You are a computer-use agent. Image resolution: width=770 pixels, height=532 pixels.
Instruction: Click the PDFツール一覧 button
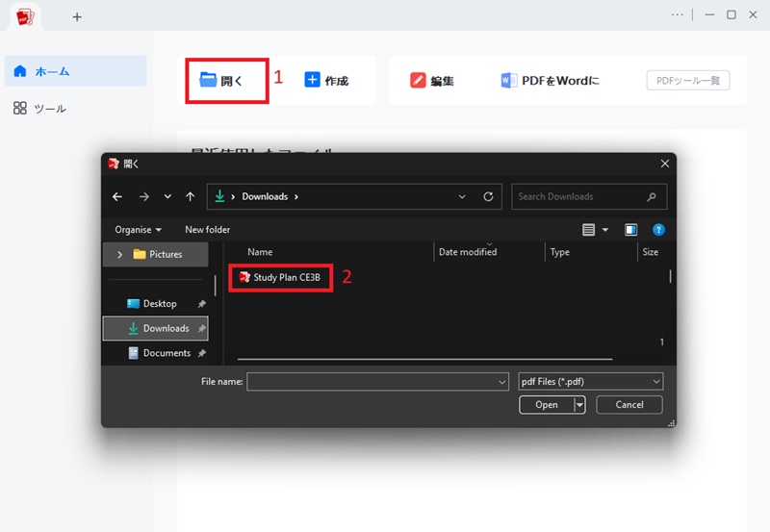click(687, 81)
